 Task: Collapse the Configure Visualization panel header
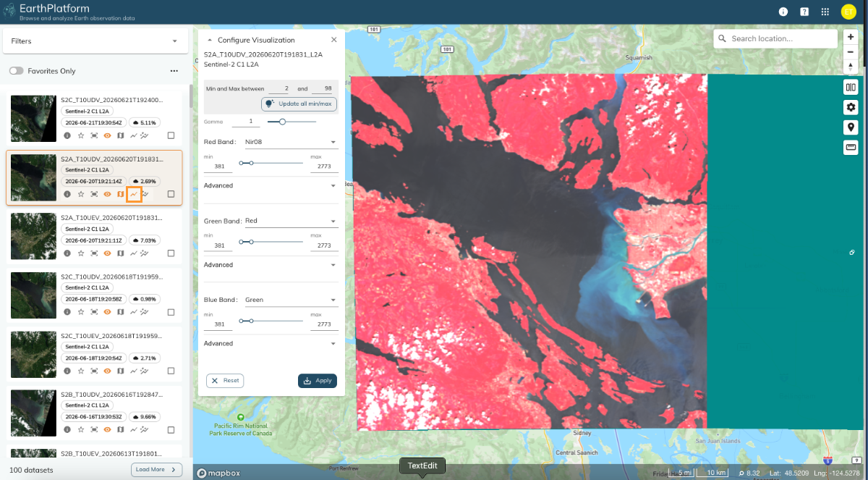(x=210, y=41)
